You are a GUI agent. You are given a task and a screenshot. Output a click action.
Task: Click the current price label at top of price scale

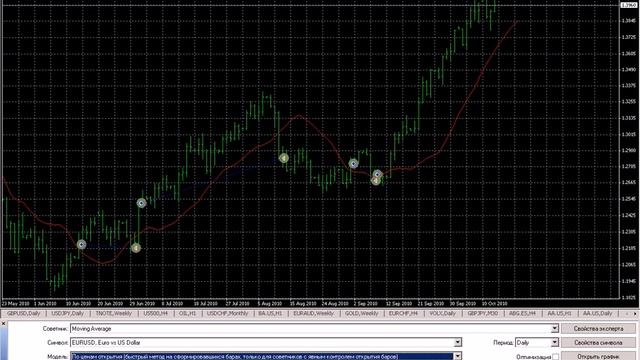click(x=629, y=5)
